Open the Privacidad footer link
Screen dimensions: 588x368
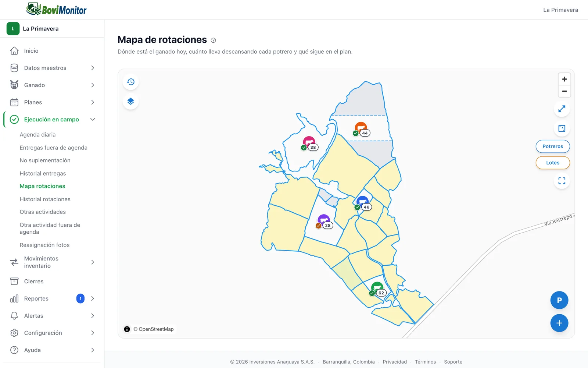[x=395, y=362]
